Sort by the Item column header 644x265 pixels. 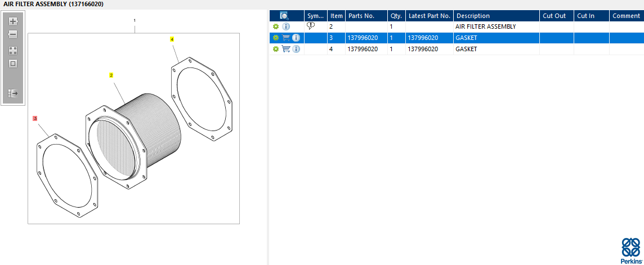[x=337, y=16]
